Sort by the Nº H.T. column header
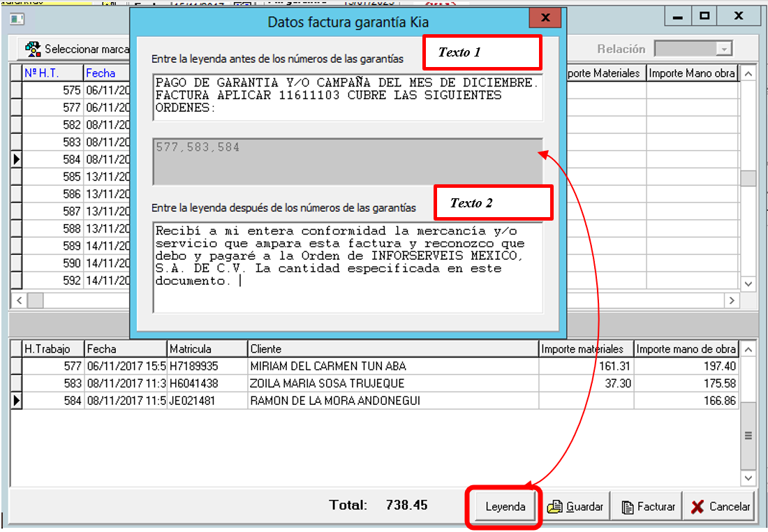768x532 pixels. (53, 73)
